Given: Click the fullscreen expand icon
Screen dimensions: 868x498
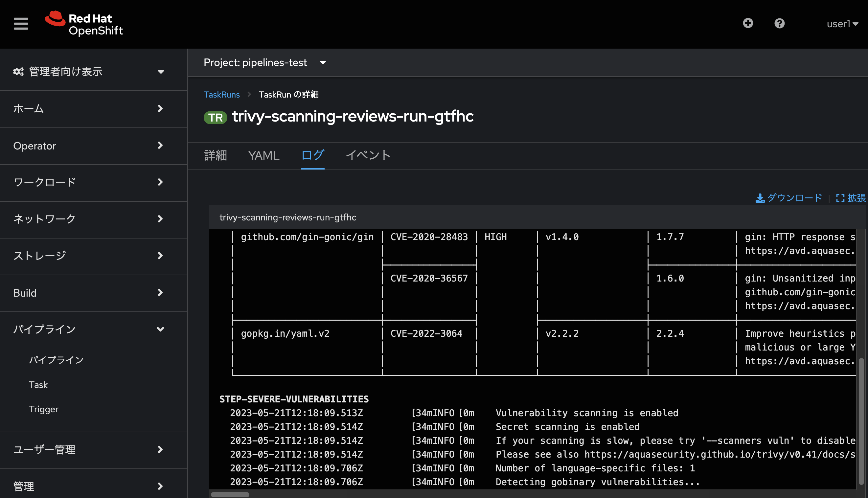Looking at the screenshot, I should [840, 198].
